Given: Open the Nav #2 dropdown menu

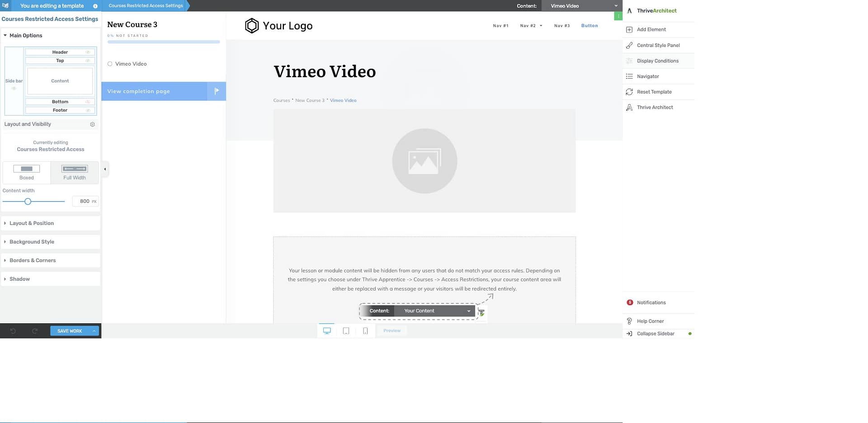Looking at the screenshot, I should tap(531, 26).
